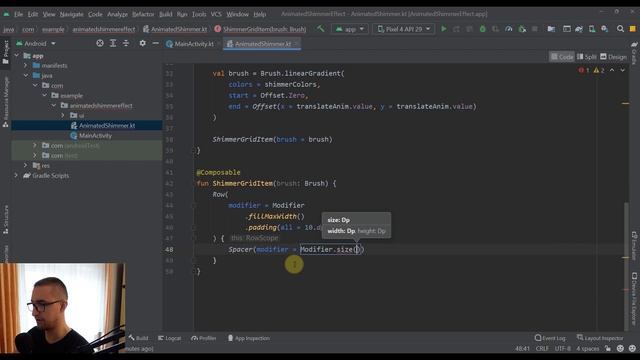This screenshot has height=360, width=640.
Task: Open Device File Explorer toolbar icon
Action: (x=551, y=29)
